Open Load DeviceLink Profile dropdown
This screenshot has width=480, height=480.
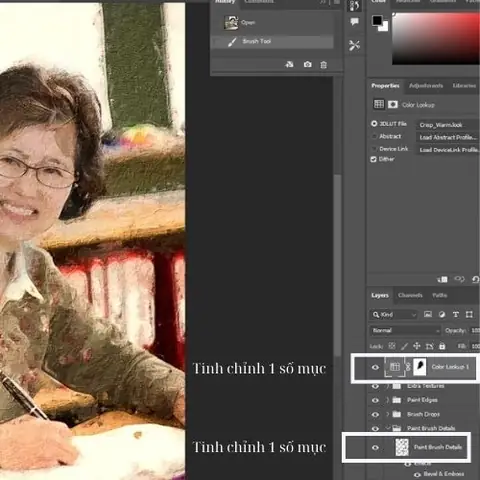(x=448, y=150)
